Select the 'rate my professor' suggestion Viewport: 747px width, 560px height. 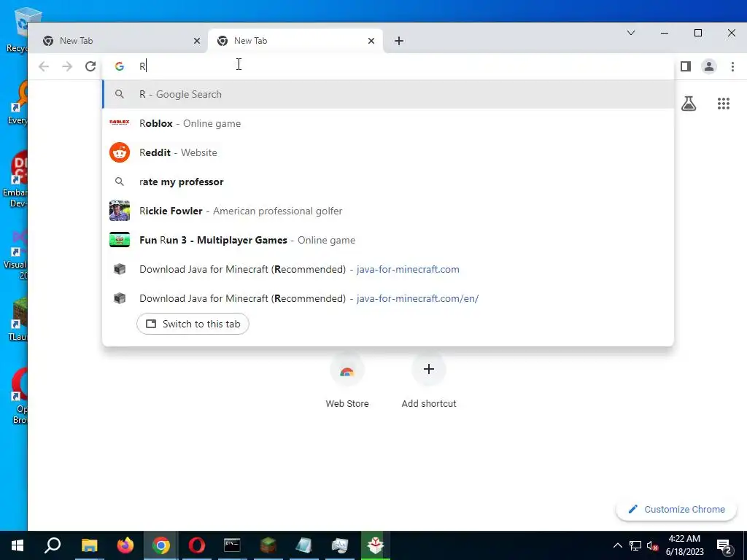[x=388, y=182]
